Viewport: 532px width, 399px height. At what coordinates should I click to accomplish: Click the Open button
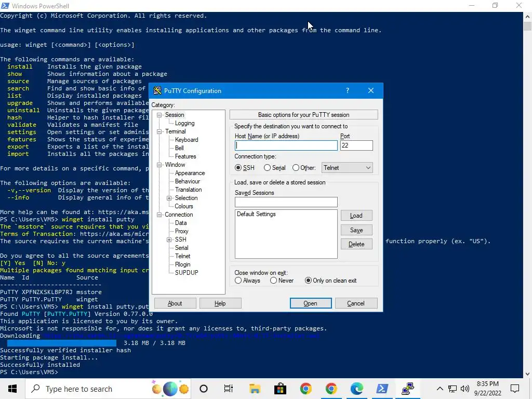point(311,303)
